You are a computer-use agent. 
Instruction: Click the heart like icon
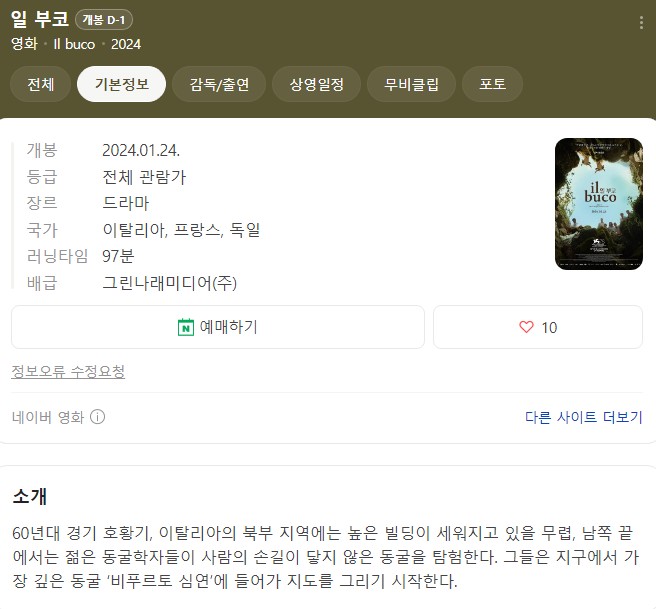click(526, 327)
